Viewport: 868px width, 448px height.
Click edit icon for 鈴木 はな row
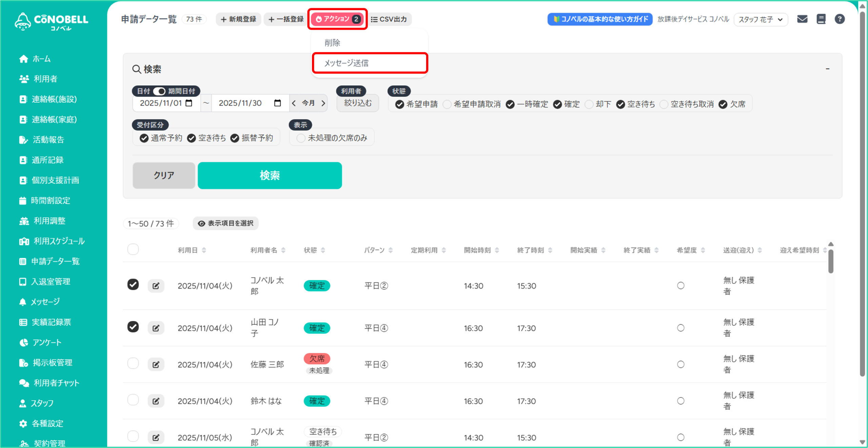pyautogui.click(x=156, y=401)
